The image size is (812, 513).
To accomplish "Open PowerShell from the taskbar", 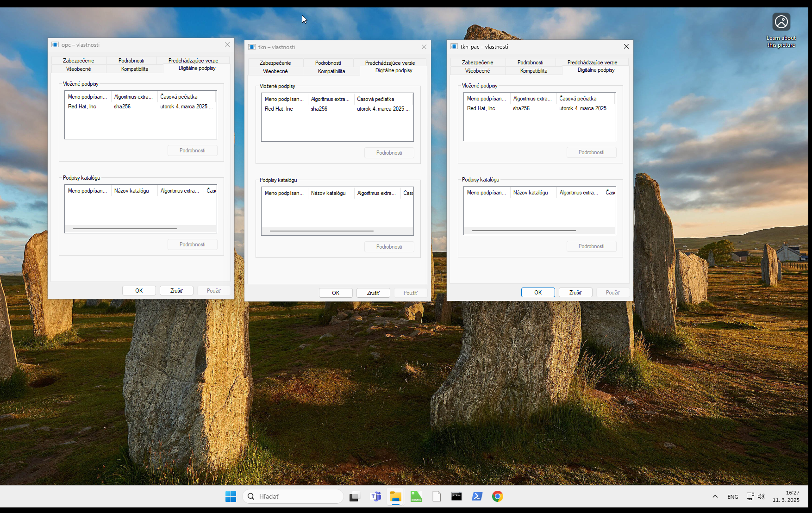I will coord(477,496).
